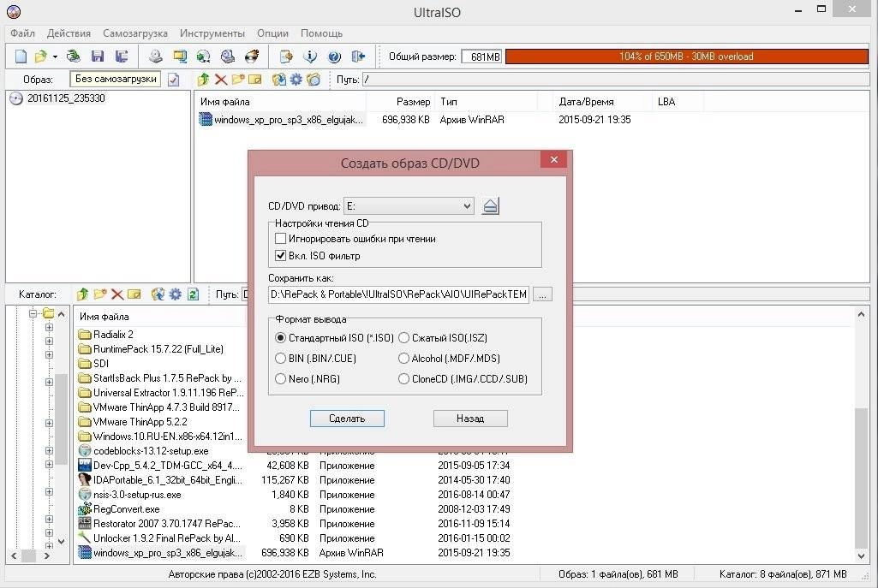Open the Действия menu

[69, 33]
